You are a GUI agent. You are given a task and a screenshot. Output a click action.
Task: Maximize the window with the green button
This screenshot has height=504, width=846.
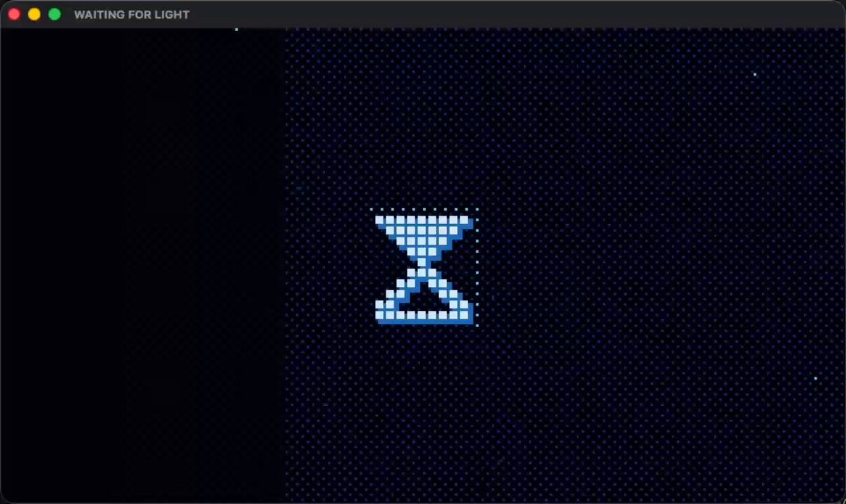point(54,14)
